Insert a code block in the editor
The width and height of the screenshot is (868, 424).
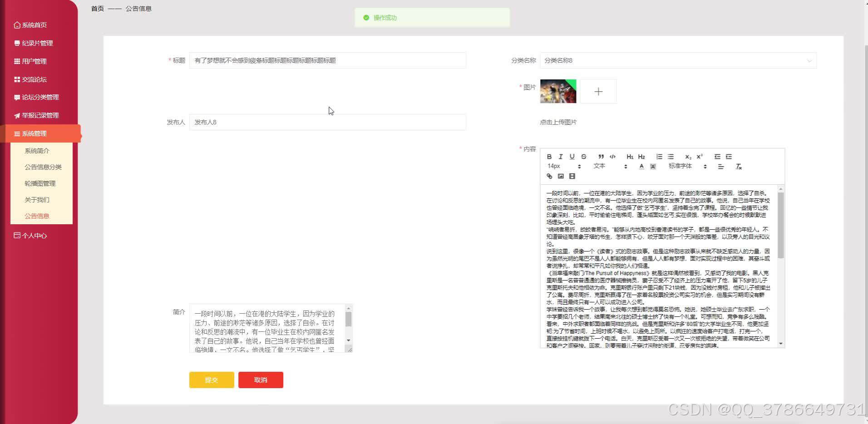(612, 157)
